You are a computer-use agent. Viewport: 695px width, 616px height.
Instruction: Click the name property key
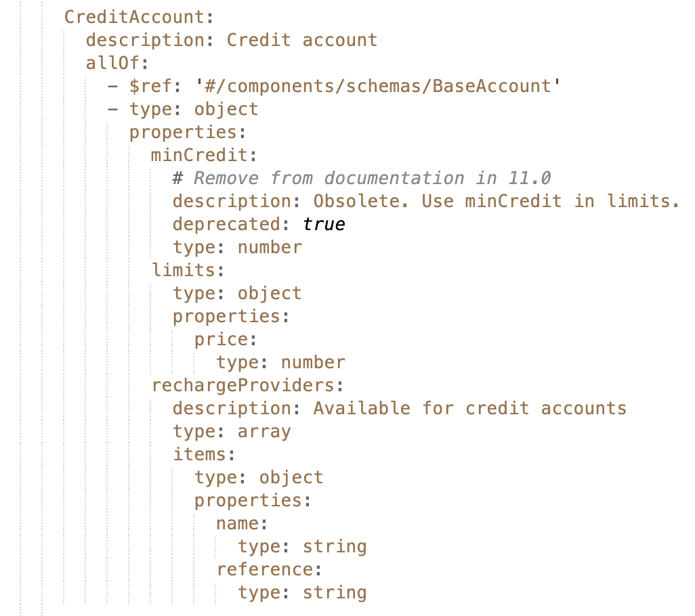click(x=237, y=523)
